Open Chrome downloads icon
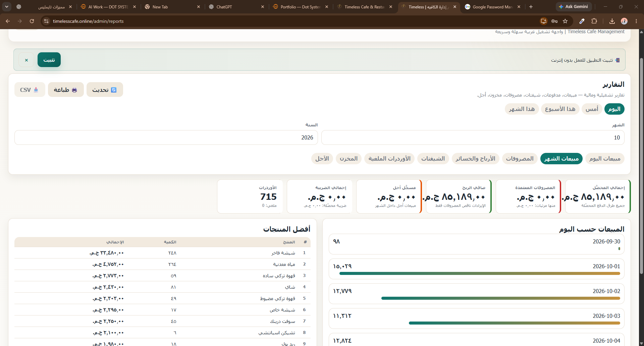This screenshot has width=644, height=346. pos(612,21)
